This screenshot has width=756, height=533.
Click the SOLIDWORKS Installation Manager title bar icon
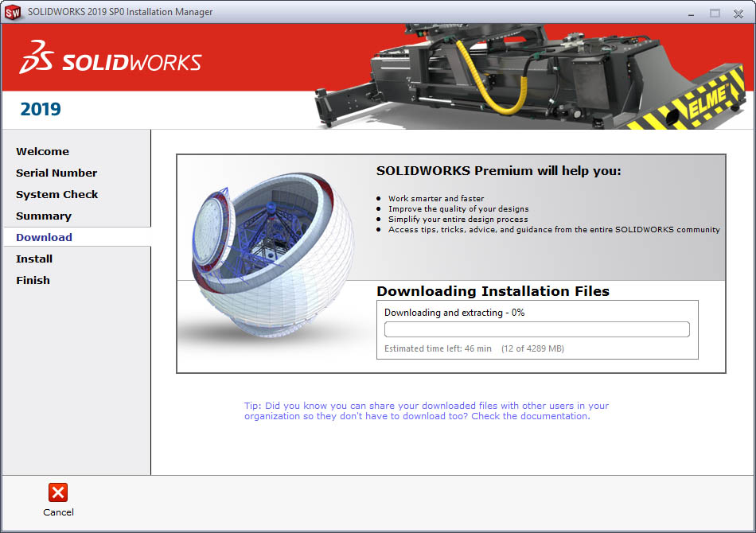(13, 12)
